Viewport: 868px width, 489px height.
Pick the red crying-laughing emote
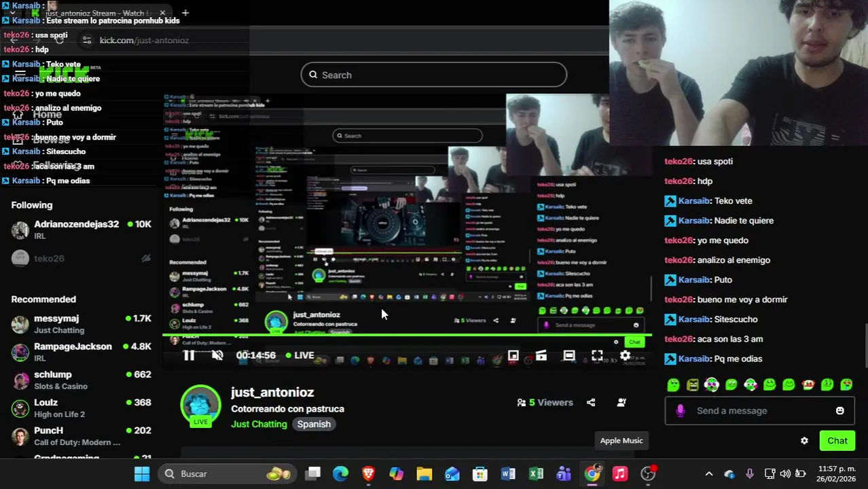[808, 385]
